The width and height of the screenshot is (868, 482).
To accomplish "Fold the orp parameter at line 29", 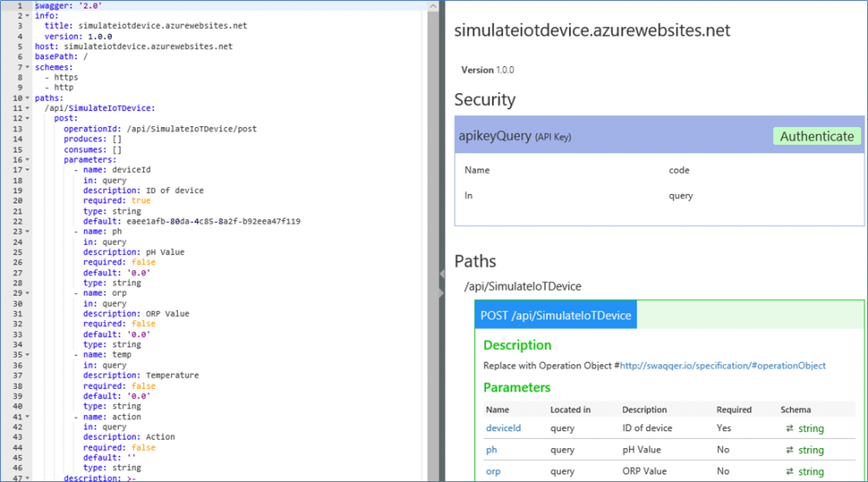I will tap(28, 293).
